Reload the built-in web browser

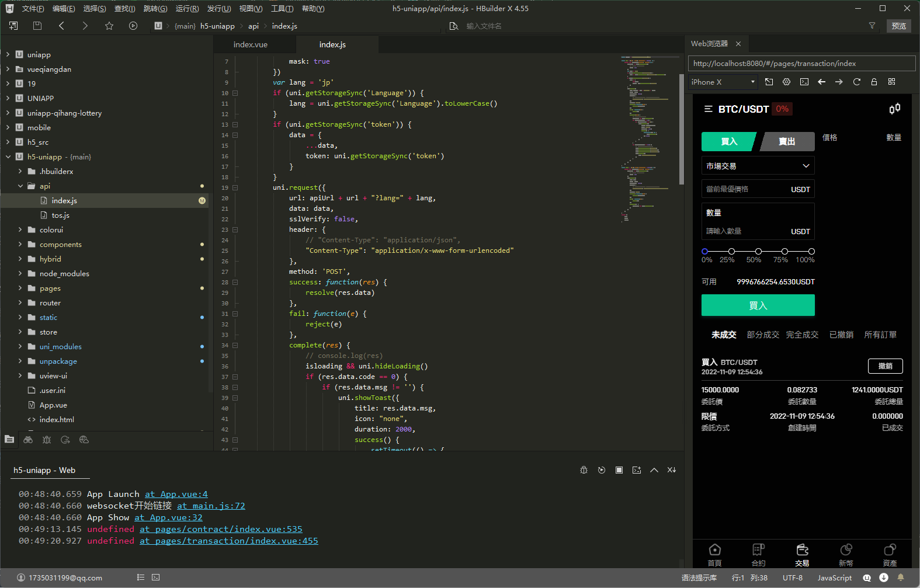(x=857, y=82)
